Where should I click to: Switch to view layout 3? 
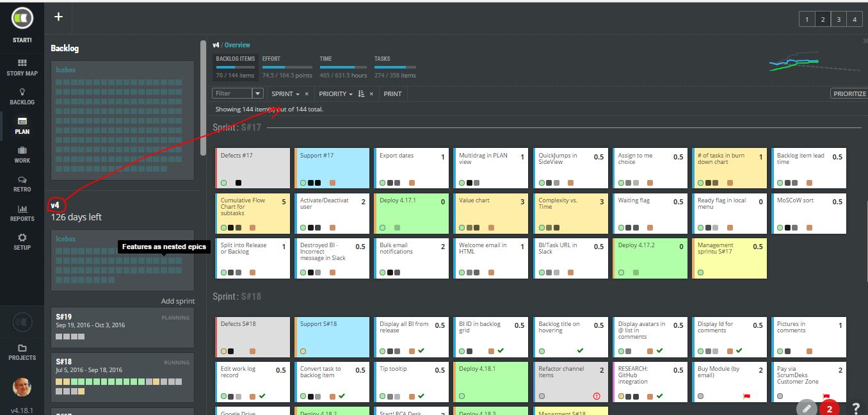[839, 20]
